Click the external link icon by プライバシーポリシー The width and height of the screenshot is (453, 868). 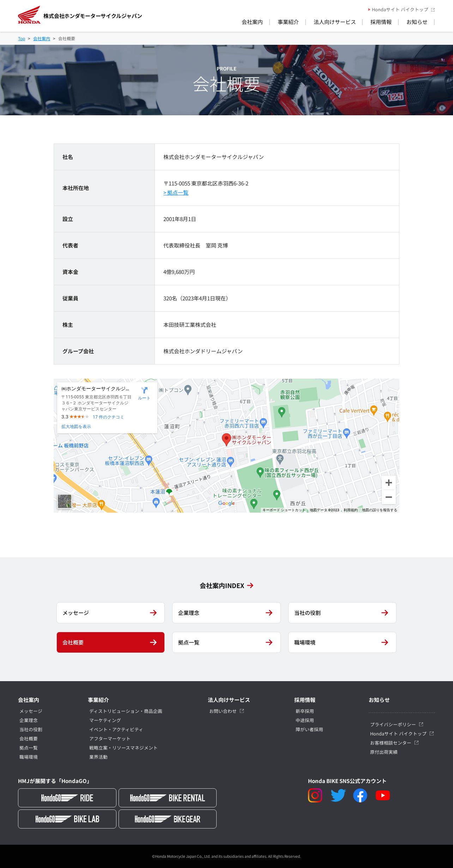click(421, 724)
